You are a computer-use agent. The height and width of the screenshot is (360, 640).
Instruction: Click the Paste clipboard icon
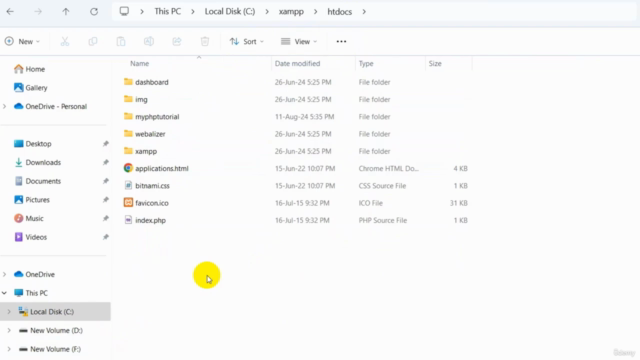point(121,41)
